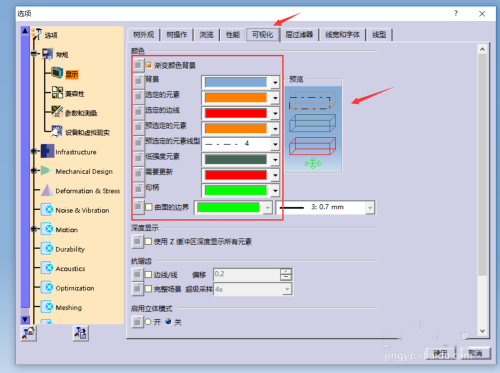The image size is (500, 373).
Task: Open the 浏览 tab
Action: 206,35
